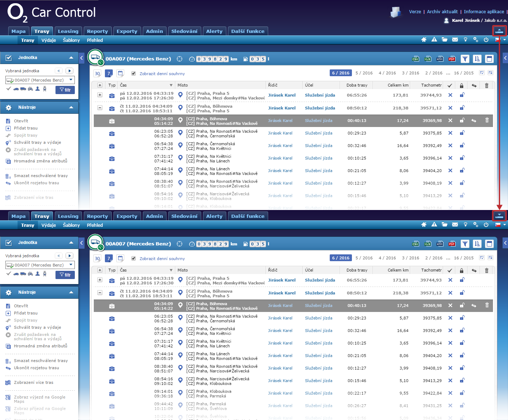Screen dimensions: 508x420
Task: Select the 09:14:01 Kloboukova to Parmská trip row
Action: [293, 393]
